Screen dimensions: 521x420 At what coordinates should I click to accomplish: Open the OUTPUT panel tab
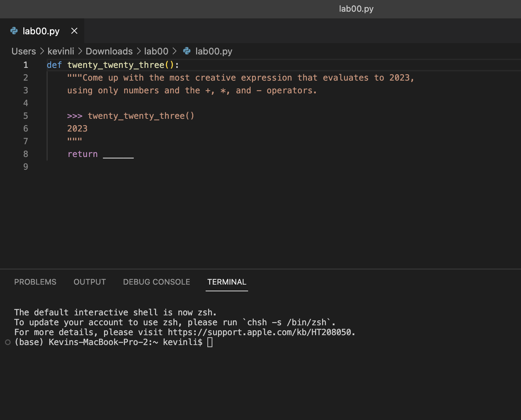click(x=90, y=282)
